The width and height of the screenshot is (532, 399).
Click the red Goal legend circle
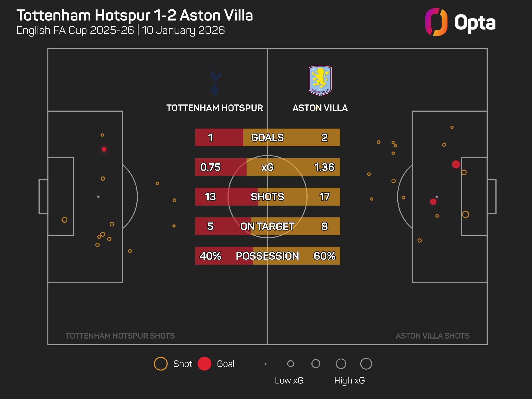pos(204,364)
